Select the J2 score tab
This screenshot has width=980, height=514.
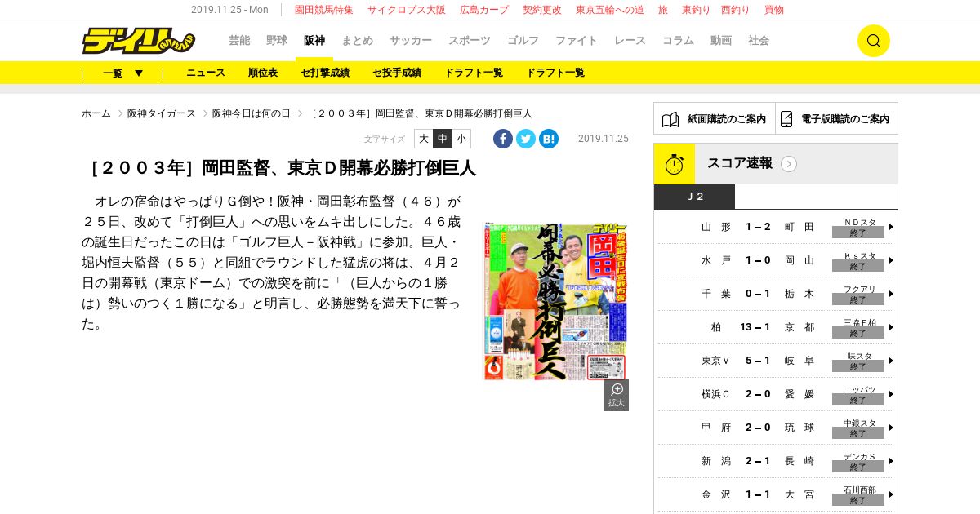(695, 197)
